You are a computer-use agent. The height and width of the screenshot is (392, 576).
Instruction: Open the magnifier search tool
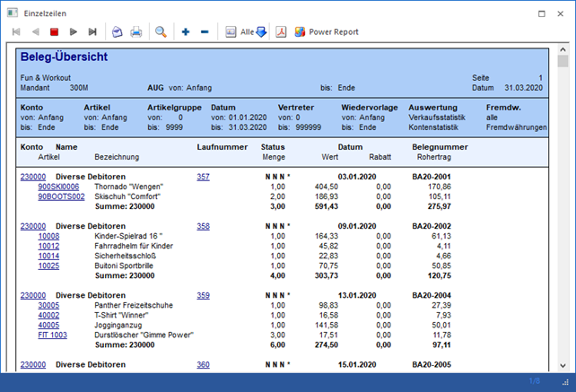coord(161,32)
